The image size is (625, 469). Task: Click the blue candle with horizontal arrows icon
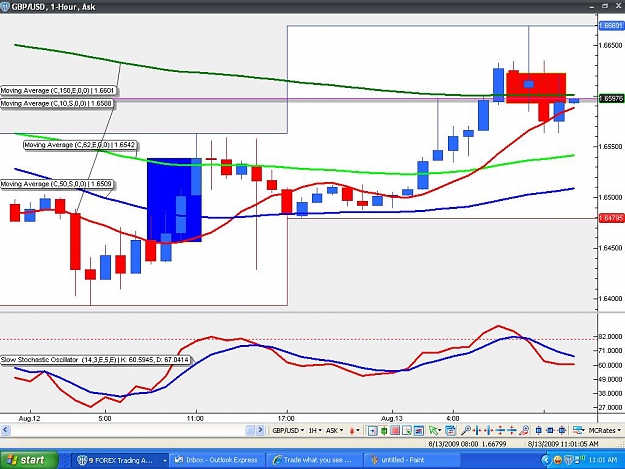coord(550,430)
